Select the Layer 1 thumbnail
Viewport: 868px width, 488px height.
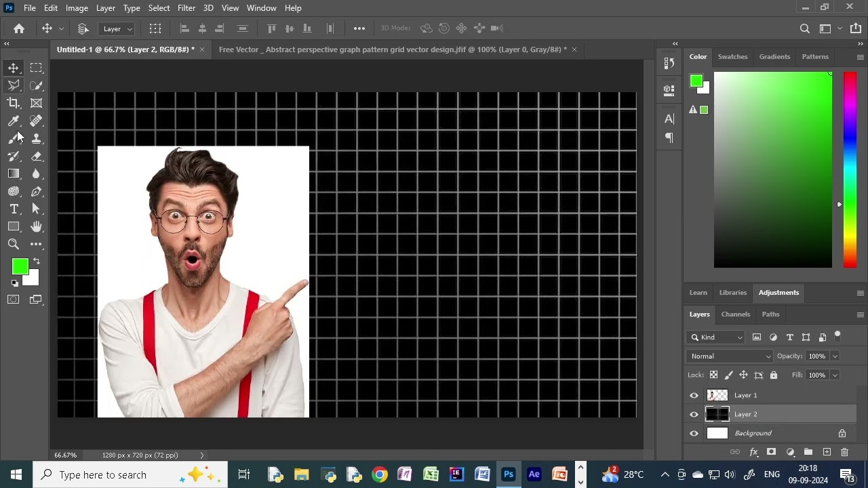point(717,395)
